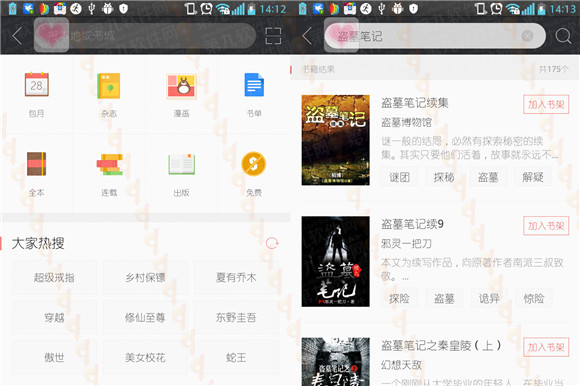Screen dimensions: 580x386
Task: Select the 诡异 tag
Action: coord(489,298)
